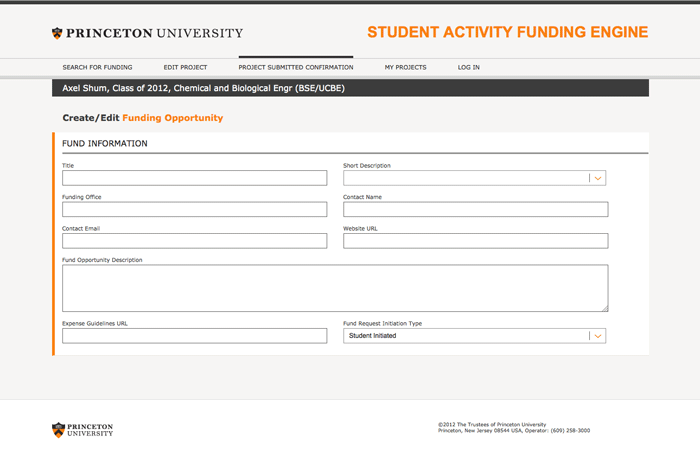The width and height of the screenshot is (700, 467).
Task: Click the Princeton University shield logo in header
Action: pos(57,33)
